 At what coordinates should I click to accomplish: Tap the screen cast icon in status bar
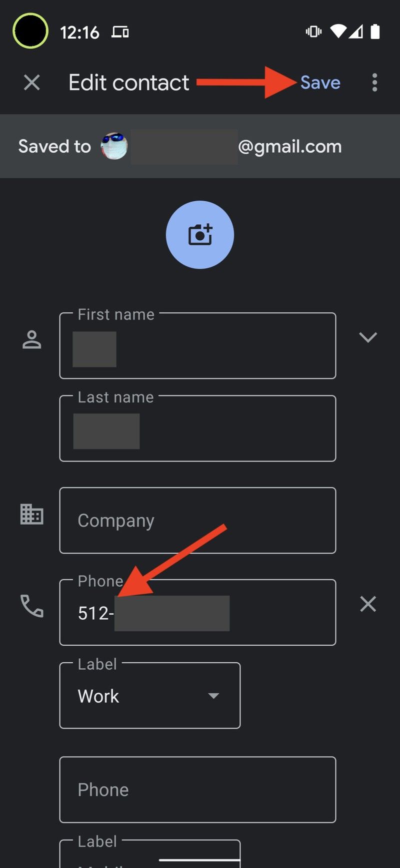[119, 31]
